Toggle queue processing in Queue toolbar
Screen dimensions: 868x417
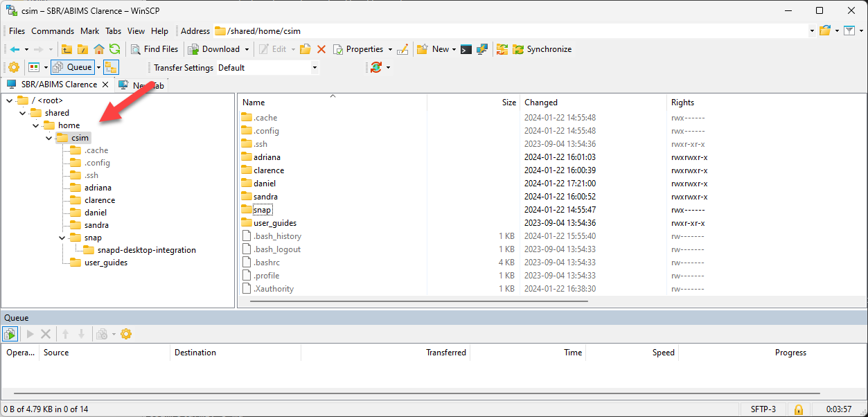point(10,334)
